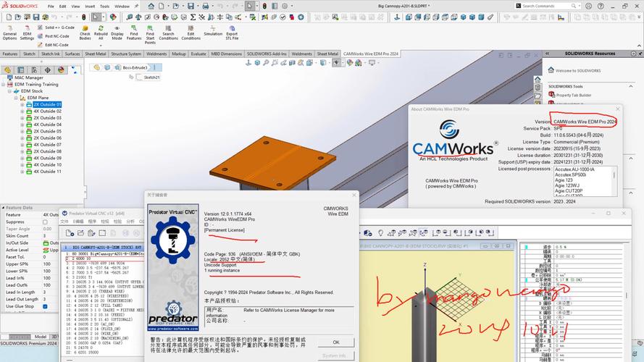Click System Info button in Predator dialog

[x=336, y=355]
